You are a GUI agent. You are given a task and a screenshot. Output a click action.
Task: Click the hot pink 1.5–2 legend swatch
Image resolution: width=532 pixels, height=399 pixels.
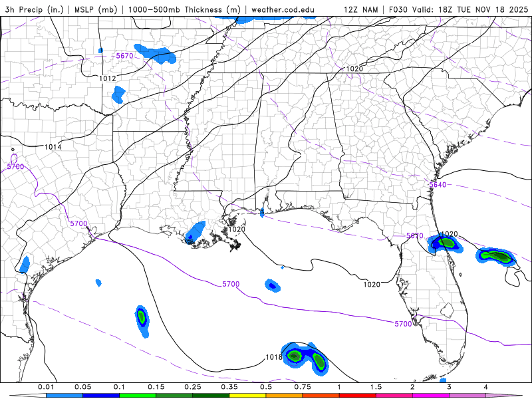[394, 396]
